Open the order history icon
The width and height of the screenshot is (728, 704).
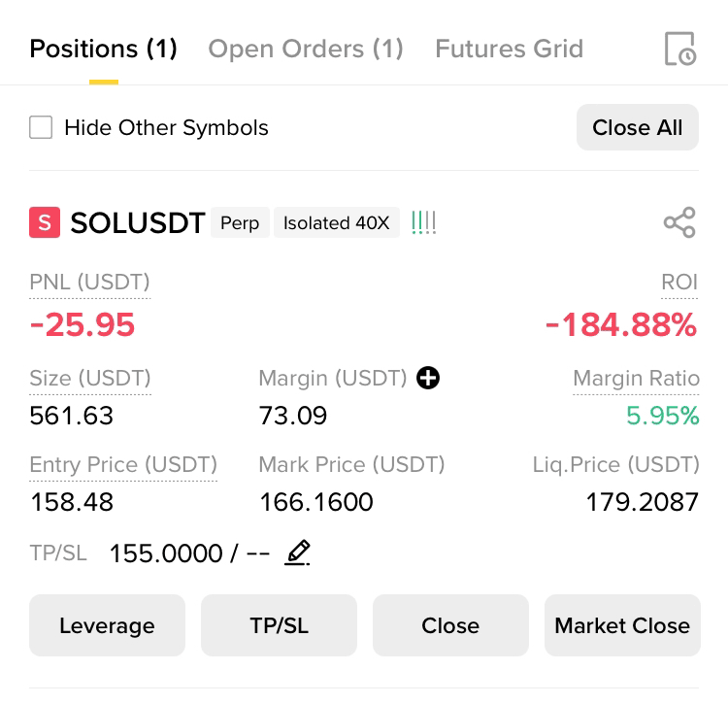pyautogui.click(x=680, y=49)
